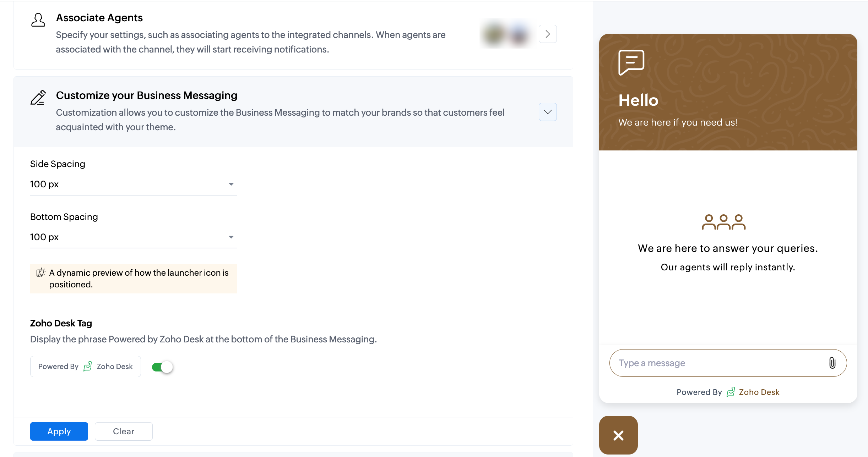Click the Apply button
This screenshot has height=457, width=868.
tap(59, 431)
